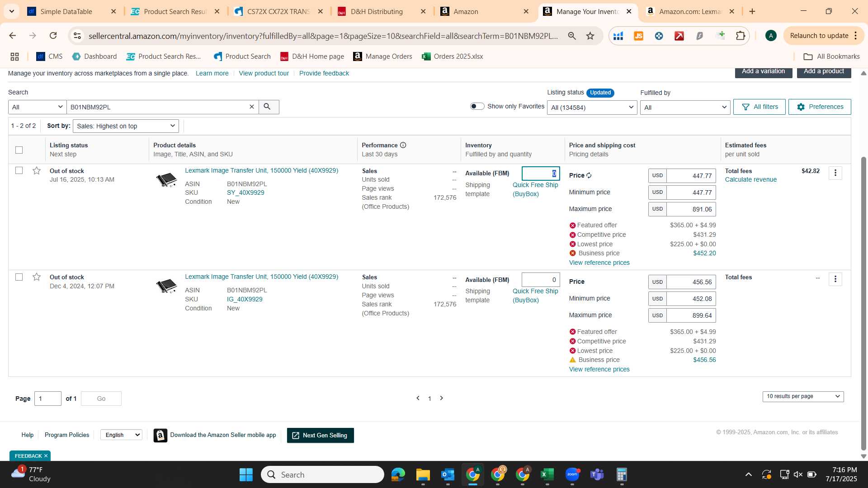Favorite the IG_40X9929 listing star
This screenshot has height=488, width=868.
pyautogui.click(x=37, y=277)
